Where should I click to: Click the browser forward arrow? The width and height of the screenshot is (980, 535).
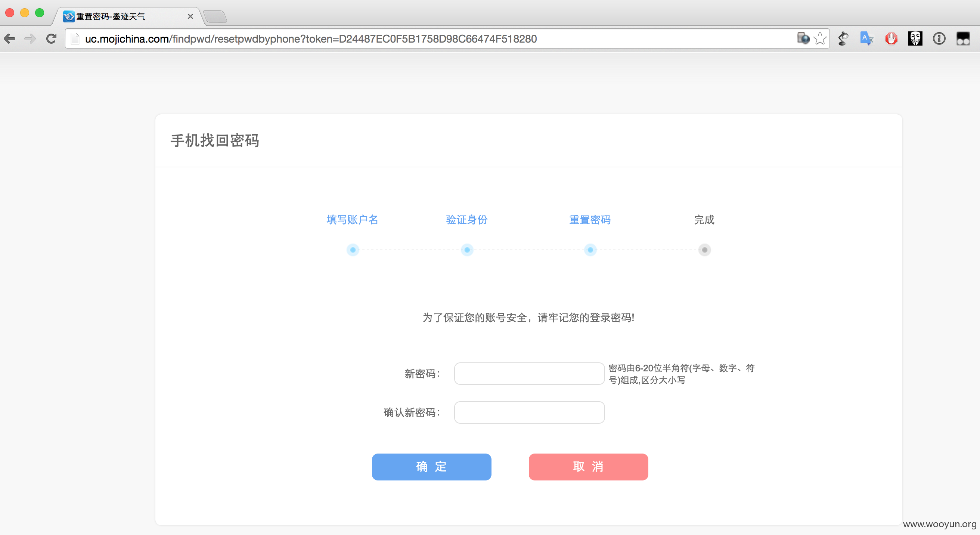(x=30, y=38)
